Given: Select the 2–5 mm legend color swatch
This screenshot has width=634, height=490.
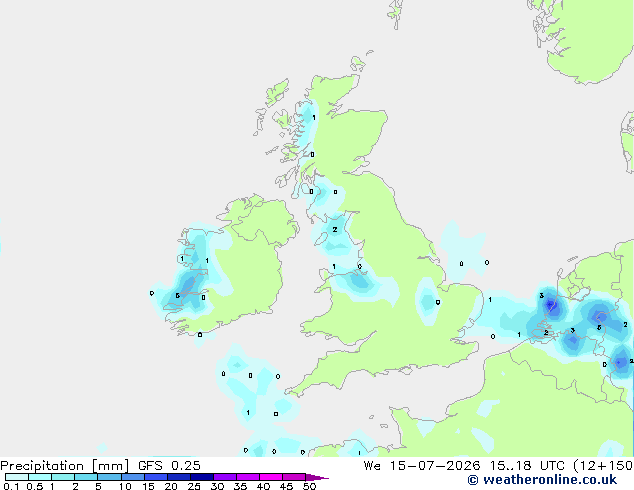Looking at the screenshot, I should click(x=86, y=477).
